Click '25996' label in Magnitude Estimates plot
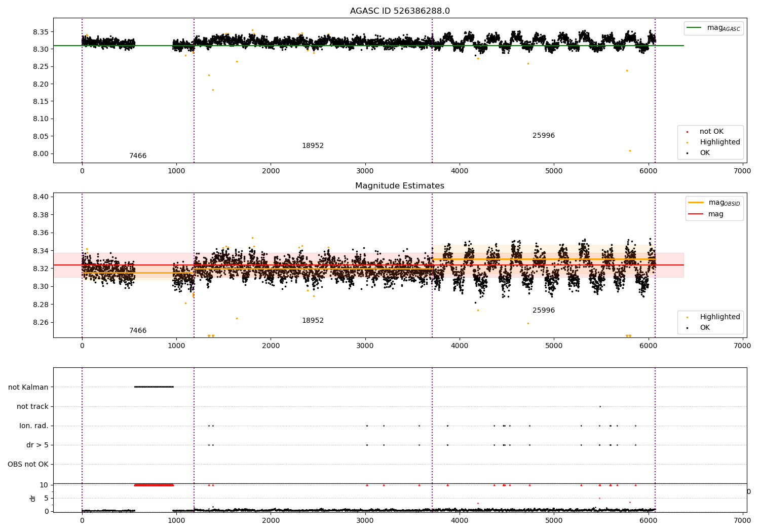Image resolution: width=760 pixels, height=532 pixels. coord(544,311)
